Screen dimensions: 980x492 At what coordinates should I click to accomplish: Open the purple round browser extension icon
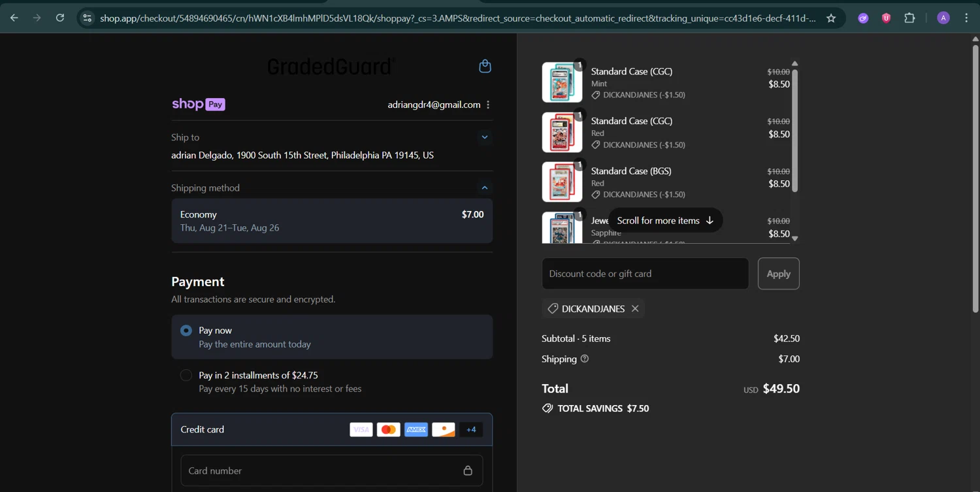[863, 18]
